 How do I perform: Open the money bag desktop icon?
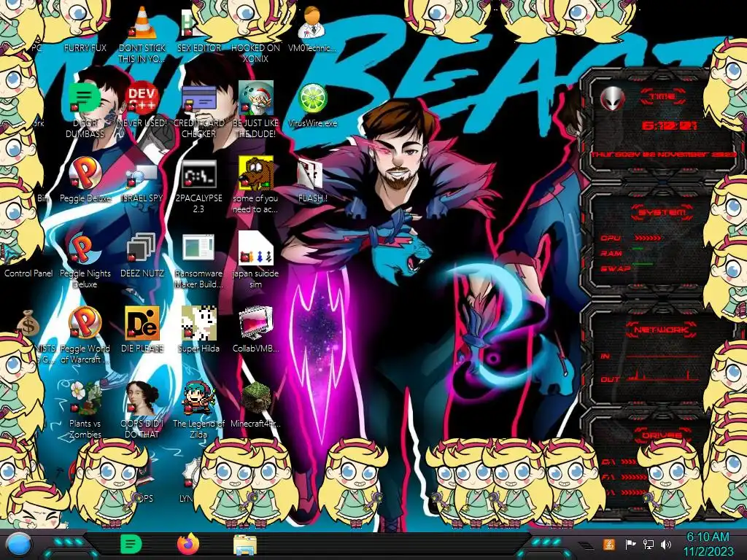[x=28, y=323]
